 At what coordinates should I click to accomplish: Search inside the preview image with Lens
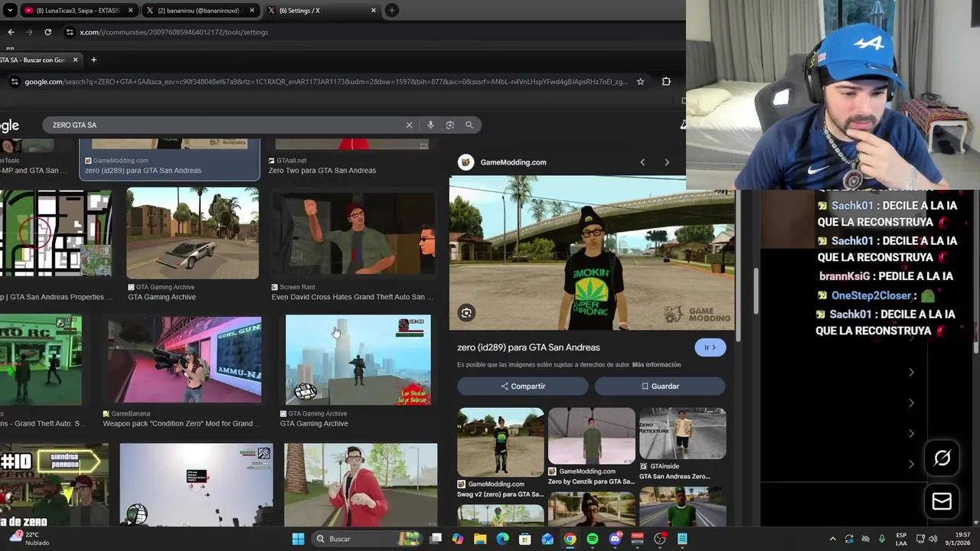466,312
